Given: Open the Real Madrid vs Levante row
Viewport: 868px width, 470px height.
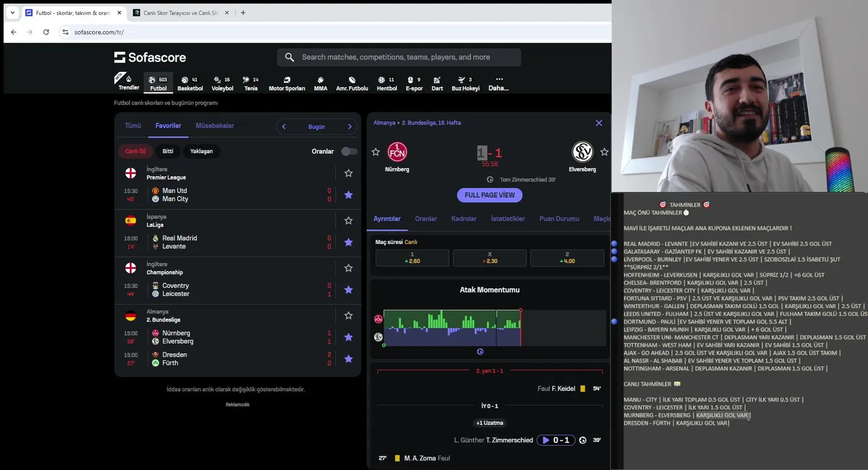Looking at the screenshot, I should (x=238, y=242).
